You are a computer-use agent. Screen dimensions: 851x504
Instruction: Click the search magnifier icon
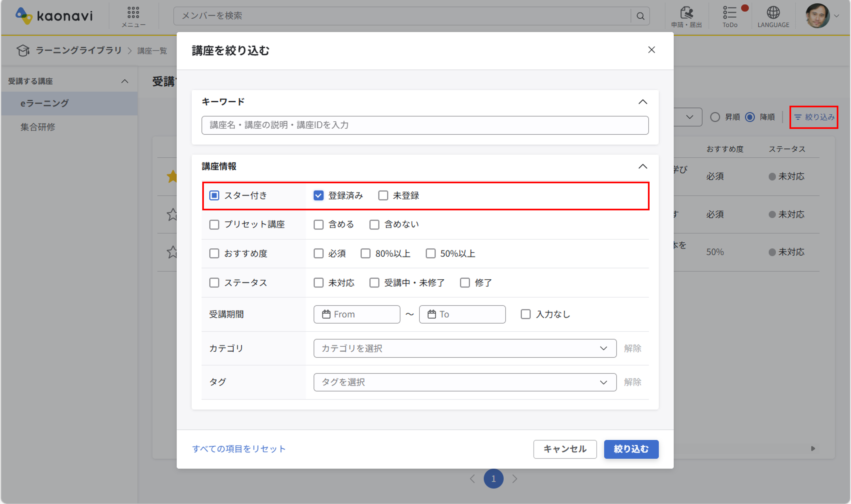point(640,16)
